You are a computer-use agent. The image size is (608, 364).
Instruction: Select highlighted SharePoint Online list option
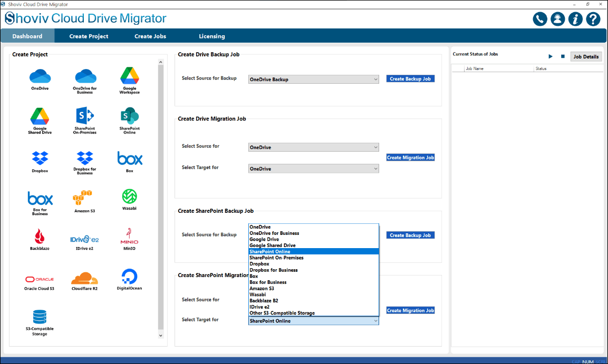point(313,252)
